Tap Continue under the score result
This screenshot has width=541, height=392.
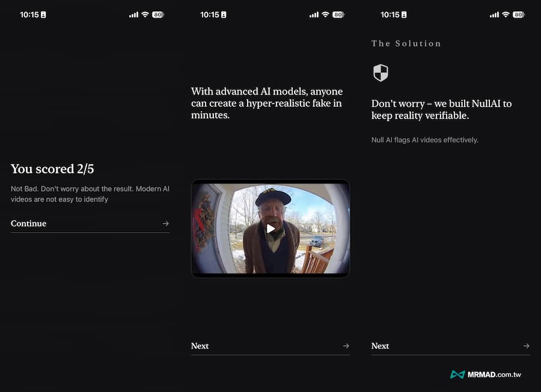pos(28,223)
